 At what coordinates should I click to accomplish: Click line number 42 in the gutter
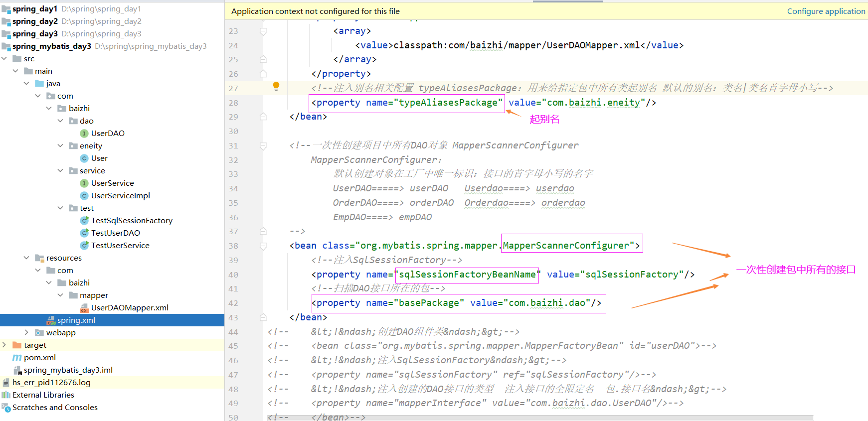[233, 303]
